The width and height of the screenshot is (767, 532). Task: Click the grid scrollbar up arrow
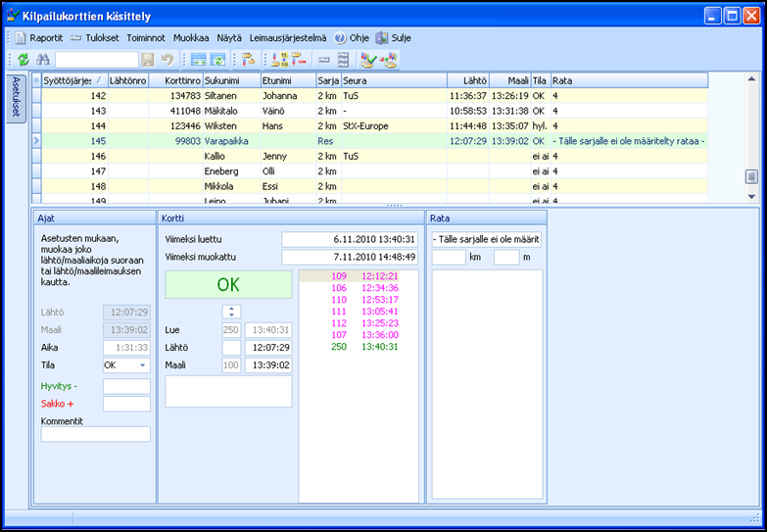[x=752, y=78]
